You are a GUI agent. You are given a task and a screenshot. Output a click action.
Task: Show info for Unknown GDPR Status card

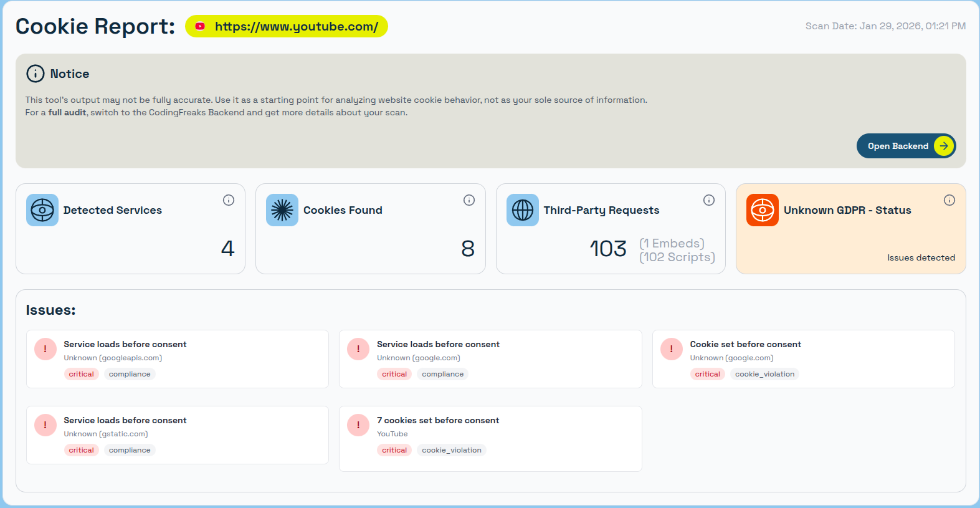[949, 200]
